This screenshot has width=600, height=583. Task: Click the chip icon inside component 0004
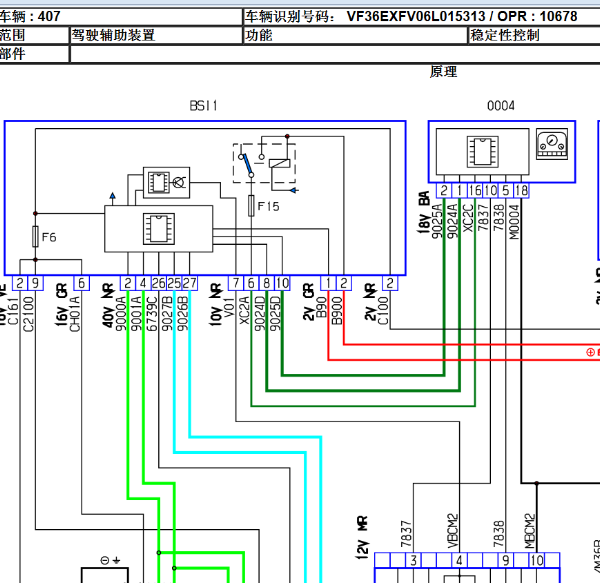[483, 151]
